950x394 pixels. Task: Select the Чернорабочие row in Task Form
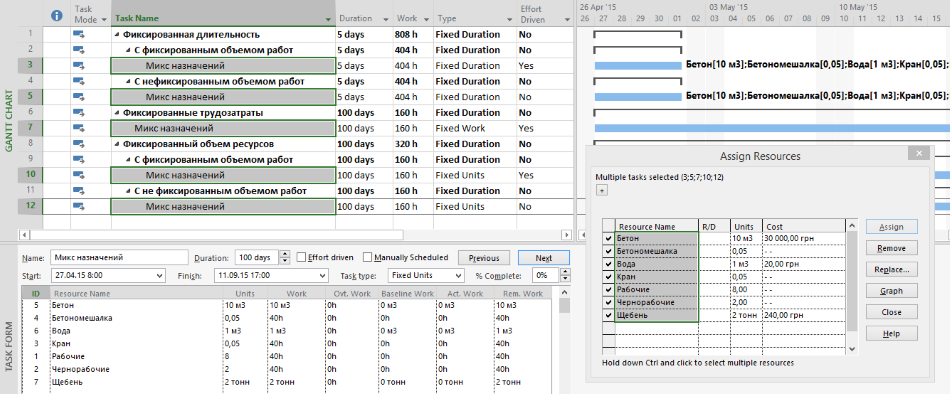point(288,369)
